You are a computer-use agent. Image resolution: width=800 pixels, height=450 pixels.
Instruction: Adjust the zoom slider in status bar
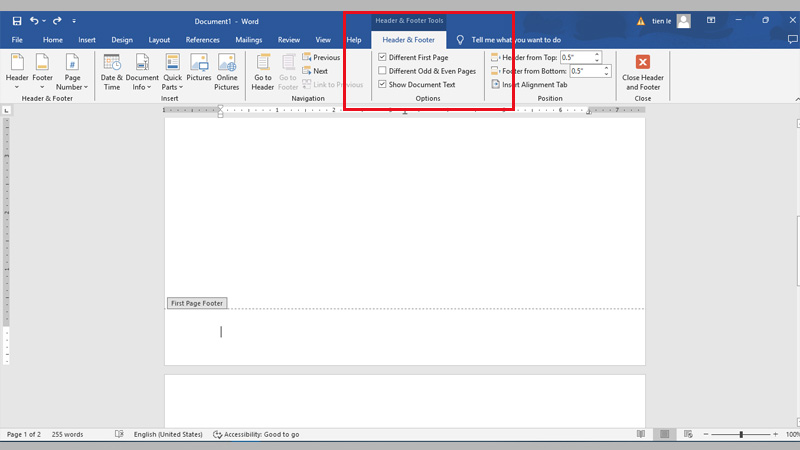741,434
